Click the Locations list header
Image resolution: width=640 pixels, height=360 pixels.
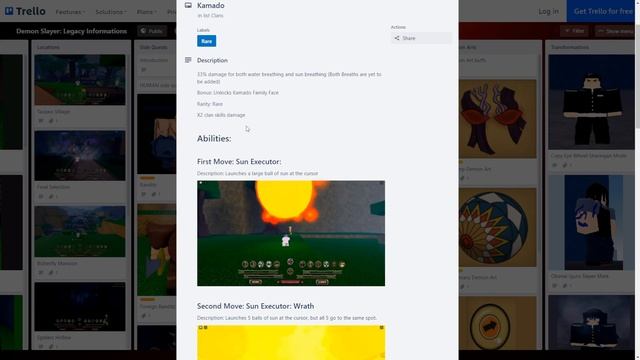point(48,47)
